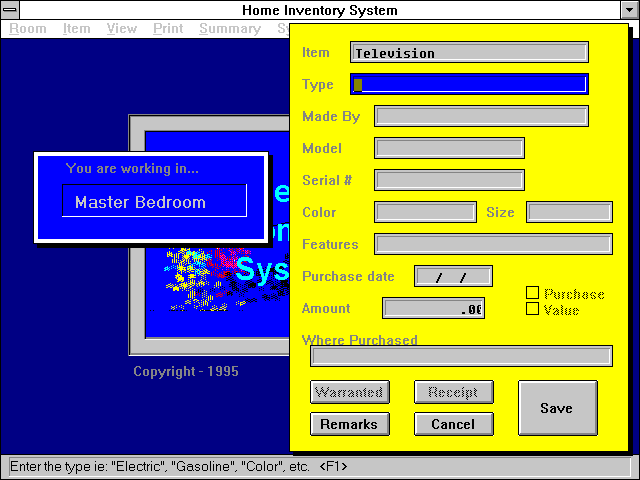Click the Receipt button
Image resolution: width=640 pixels, height=480 pixels.
point(453,392)
